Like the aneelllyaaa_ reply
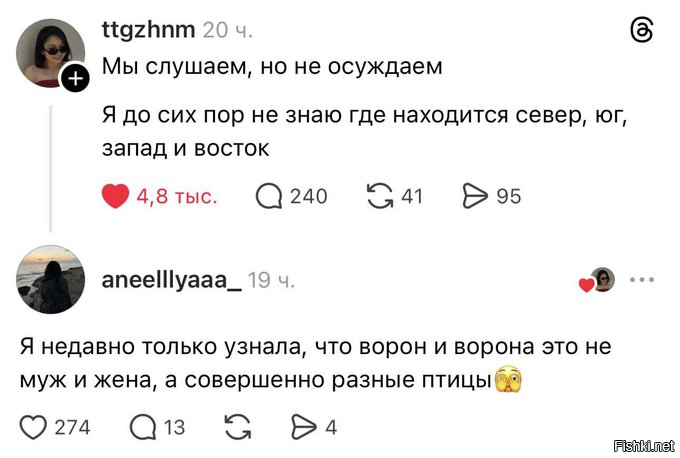The width and height of the screenshot is (680, 458). pyautogui.click(x=34, y=427)
